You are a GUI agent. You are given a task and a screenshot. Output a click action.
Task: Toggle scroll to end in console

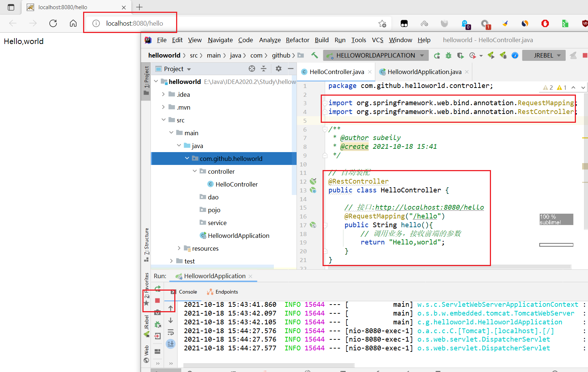coord(171,344)
